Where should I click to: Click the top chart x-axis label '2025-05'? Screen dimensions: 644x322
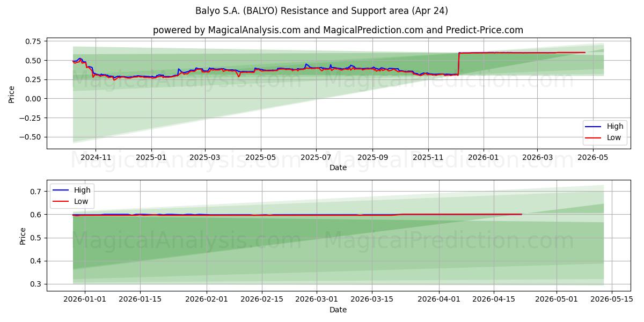(x=260, y=157)
